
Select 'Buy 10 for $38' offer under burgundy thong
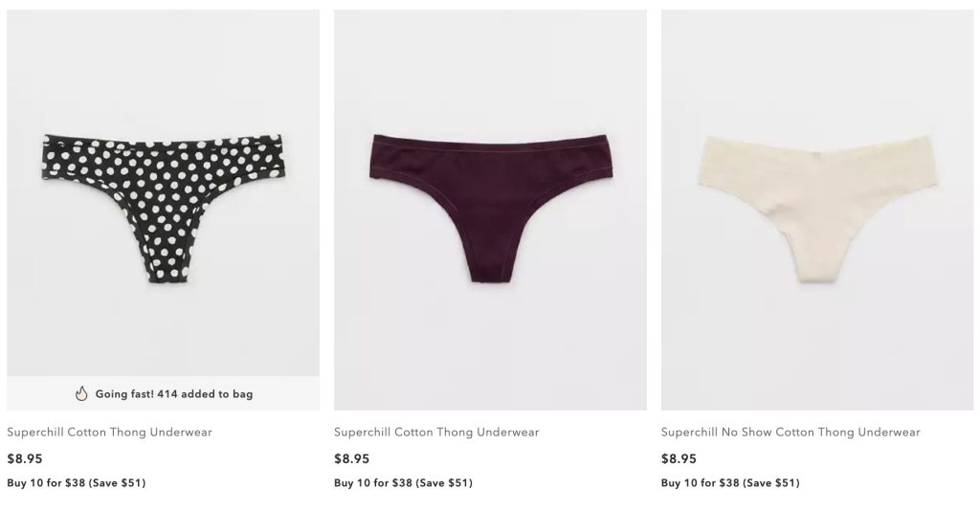[373, 483]
